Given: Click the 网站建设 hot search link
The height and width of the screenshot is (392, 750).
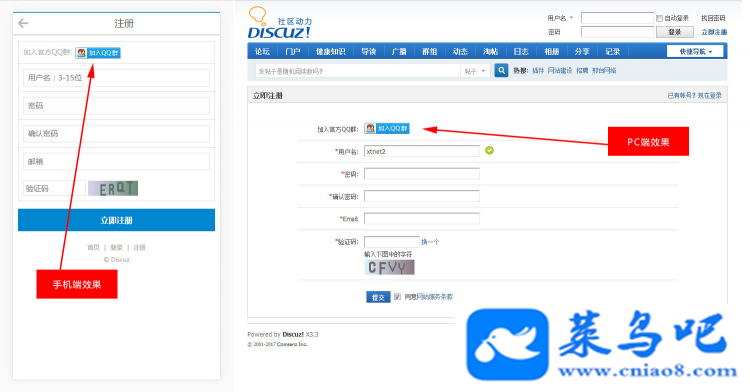Looking at the screenshot, I should tap(560, 71).
